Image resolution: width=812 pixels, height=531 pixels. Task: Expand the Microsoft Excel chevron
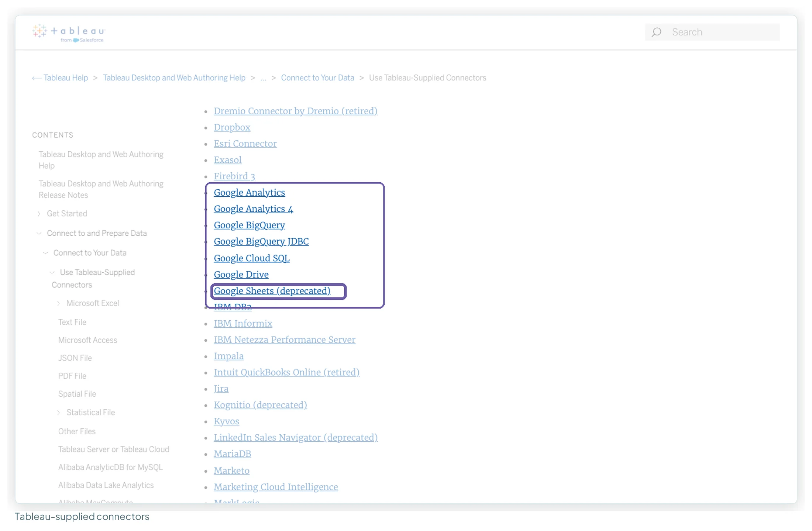(x=59, y=303)
